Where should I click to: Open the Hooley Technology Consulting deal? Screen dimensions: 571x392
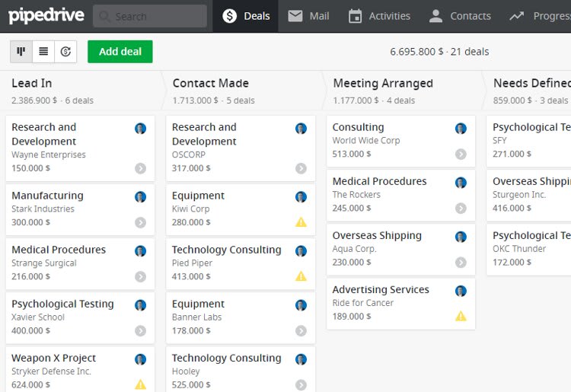click(241, 369)
